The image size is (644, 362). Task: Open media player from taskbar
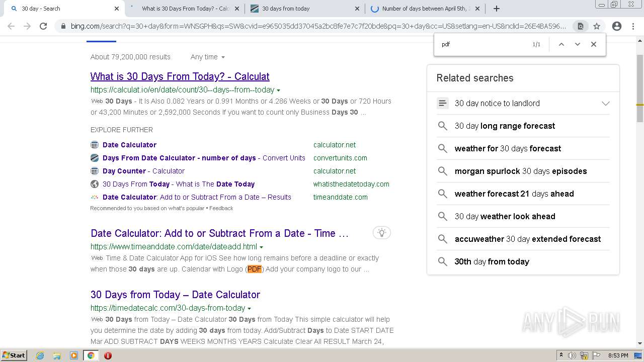click(73, 355)
